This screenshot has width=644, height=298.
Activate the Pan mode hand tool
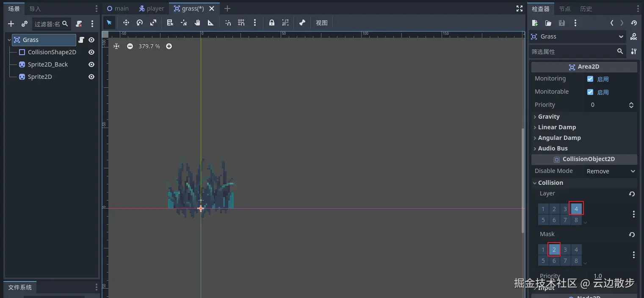point(197,23)
